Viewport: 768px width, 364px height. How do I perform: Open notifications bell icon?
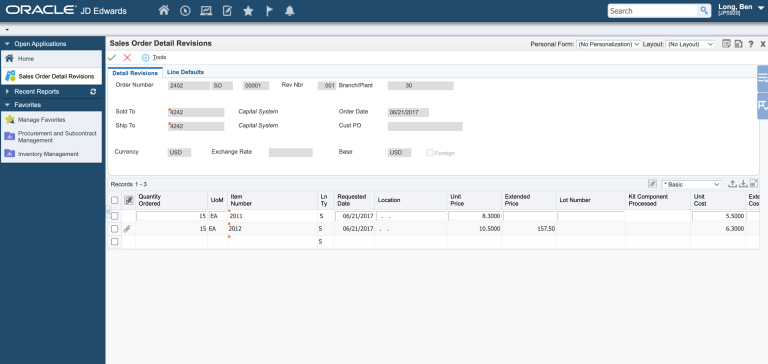[x=290, y=10]
